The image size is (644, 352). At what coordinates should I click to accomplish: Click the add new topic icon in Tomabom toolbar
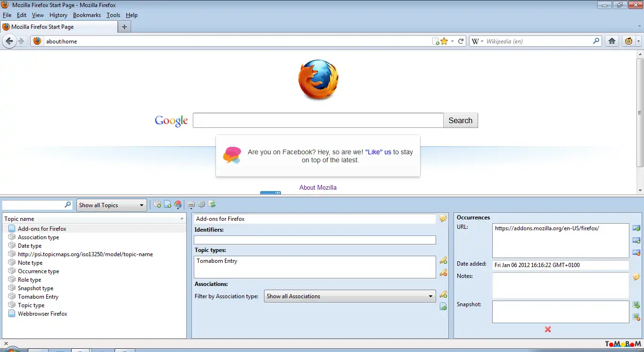[157, 204]
